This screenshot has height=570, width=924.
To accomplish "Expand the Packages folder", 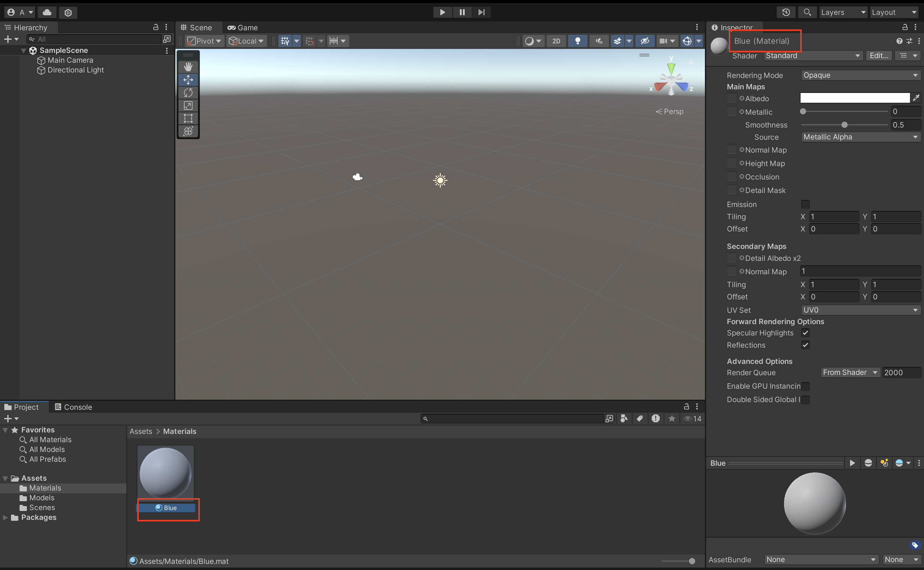I will (x=5, y=518).
